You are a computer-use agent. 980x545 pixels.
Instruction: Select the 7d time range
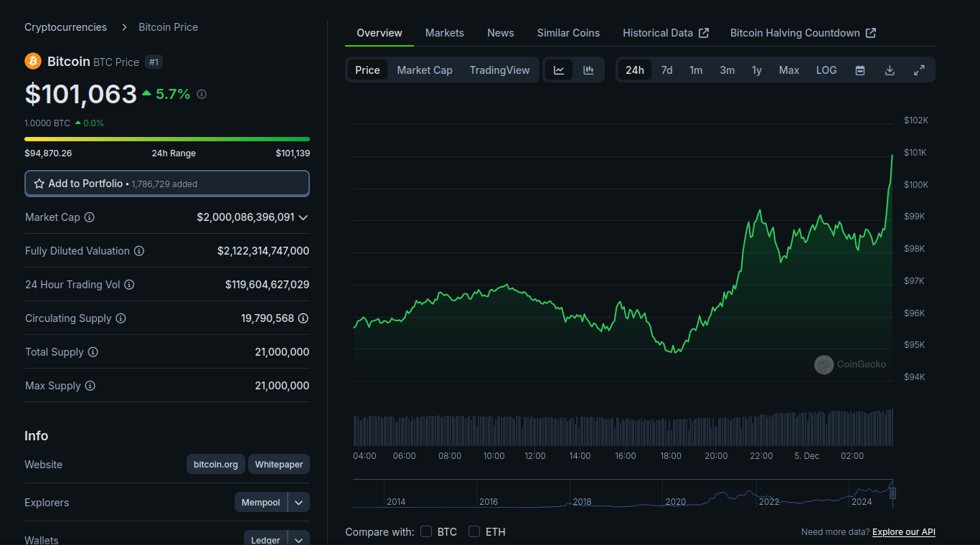[666, 70]
